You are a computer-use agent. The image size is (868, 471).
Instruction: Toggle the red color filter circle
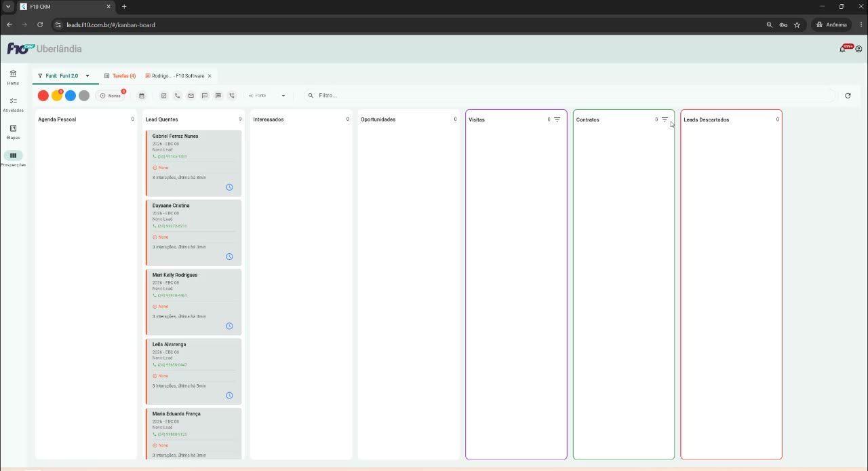click(43, 96)
